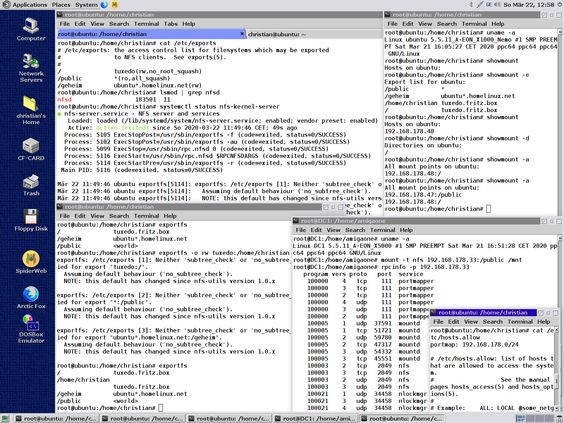Open Help menu in the root@DC1 terminal window
Screen dimensions: 564x423
[x=406, y=230]
